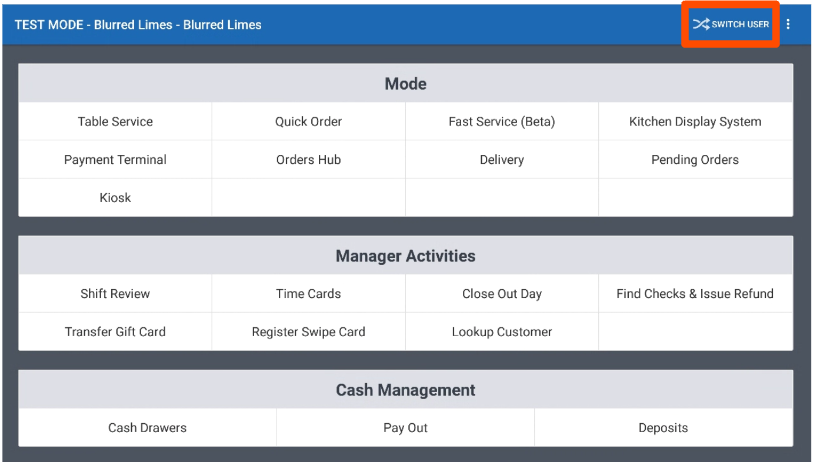
Task: Select Pay Out option
Action: pos(405,428)
